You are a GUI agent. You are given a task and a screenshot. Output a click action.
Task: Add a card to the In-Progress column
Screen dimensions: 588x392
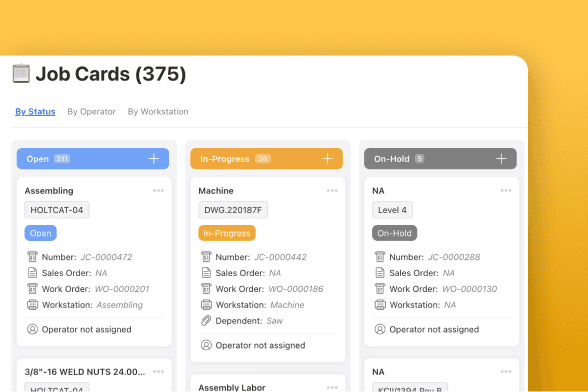click(327, 159)
